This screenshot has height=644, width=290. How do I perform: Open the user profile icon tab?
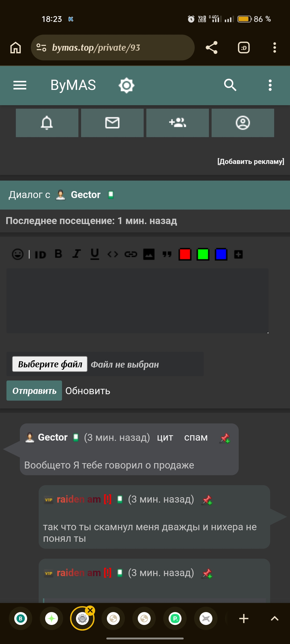(x=243, y=123)
